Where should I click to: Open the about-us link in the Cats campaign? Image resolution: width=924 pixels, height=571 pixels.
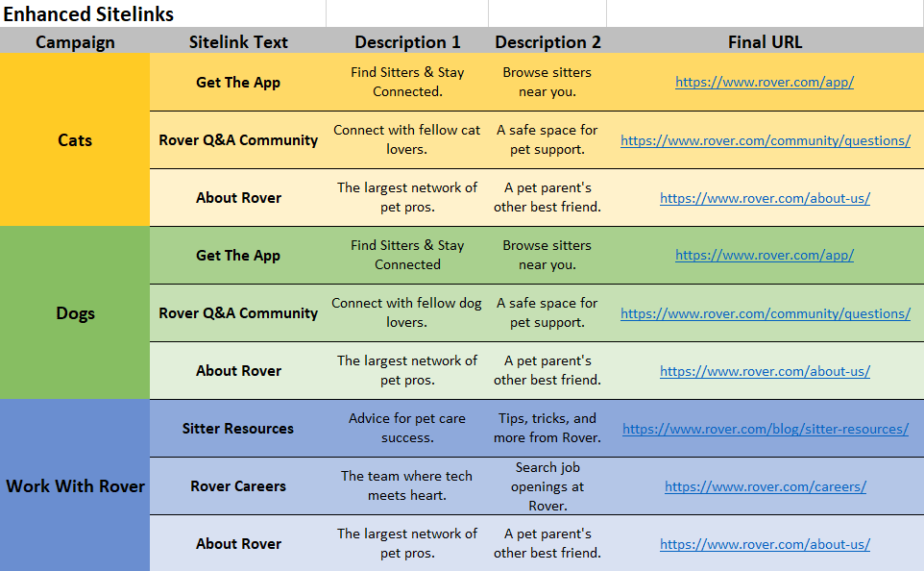pos(765,198)
